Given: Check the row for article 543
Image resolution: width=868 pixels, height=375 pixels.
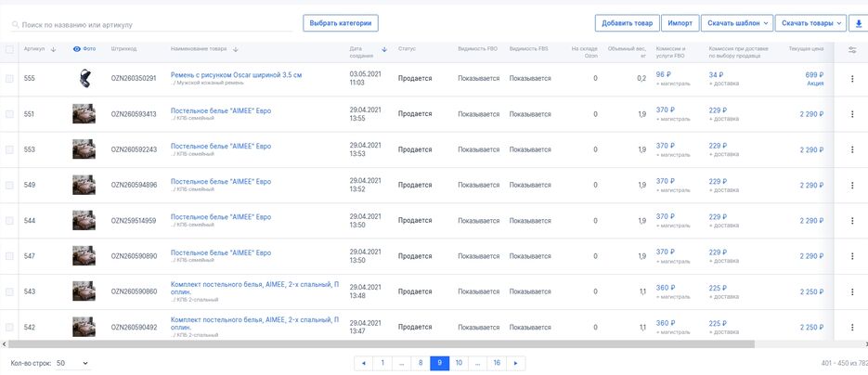Looking at the screenshot, I should tap(9, 291).
